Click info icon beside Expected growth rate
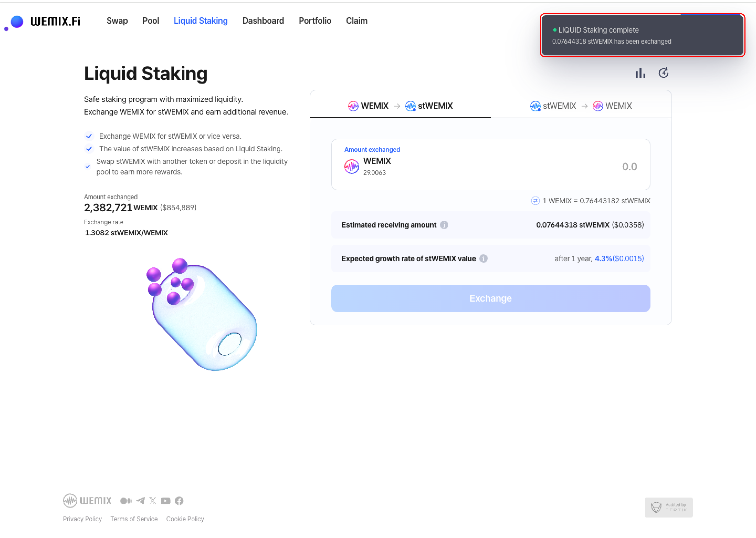Screen dimensions: 756x538 click(484, 258)
